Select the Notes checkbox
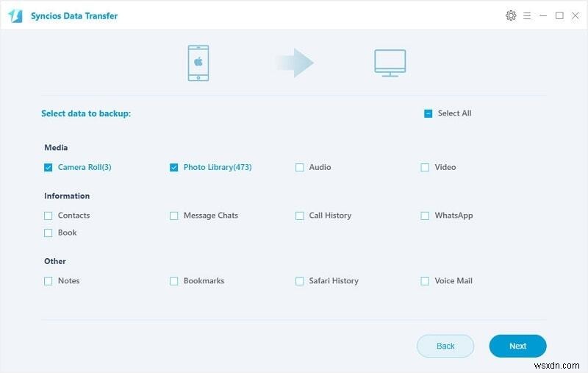Viewport: 588px width, 373px height. pos(48,281)
